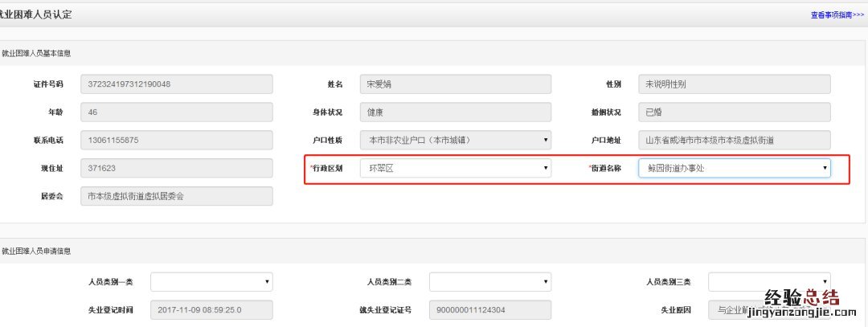
Task: Click the 就业困难人员认定 page title
Action: [x=36, y=15]
